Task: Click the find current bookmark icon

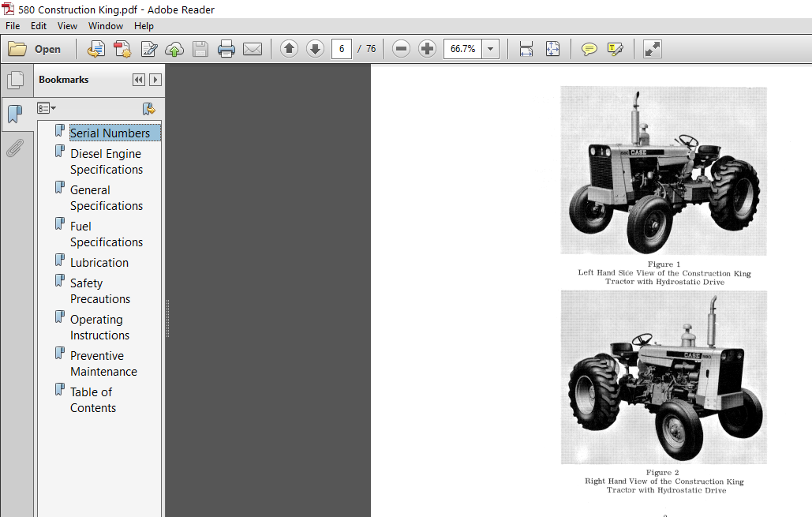Action: (148, 109)
